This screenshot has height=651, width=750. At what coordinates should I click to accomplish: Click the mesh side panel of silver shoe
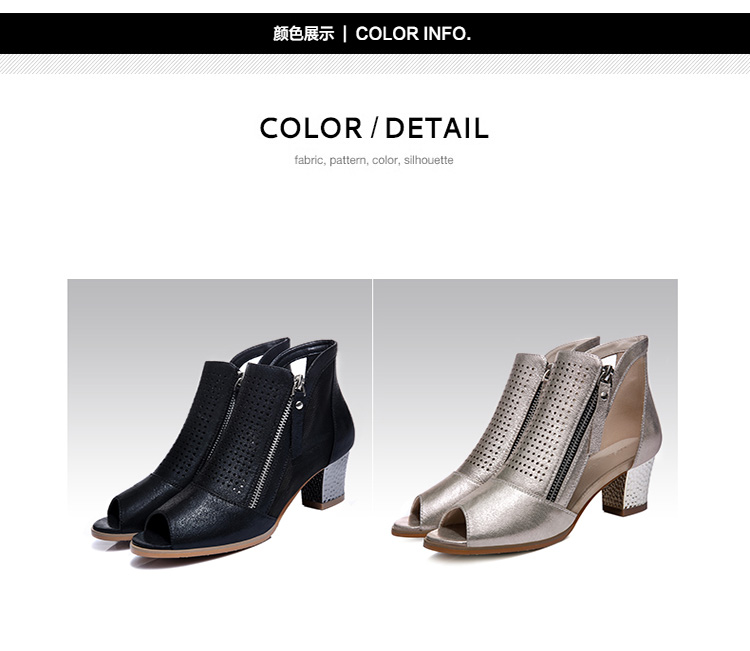click(x=622, y=421)
